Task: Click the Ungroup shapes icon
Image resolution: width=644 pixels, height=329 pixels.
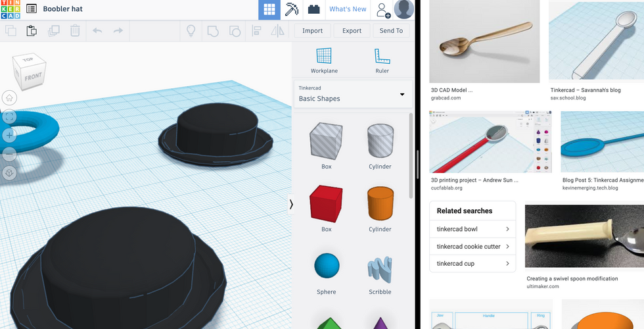Action: pyautogui.click(x=235, y=31)
